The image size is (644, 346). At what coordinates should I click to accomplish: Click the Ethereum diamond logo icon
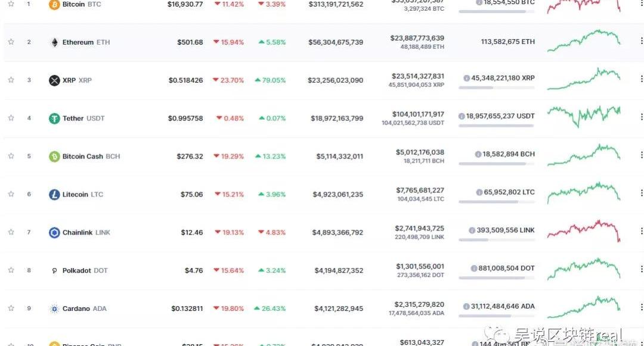tap(54, 42)
